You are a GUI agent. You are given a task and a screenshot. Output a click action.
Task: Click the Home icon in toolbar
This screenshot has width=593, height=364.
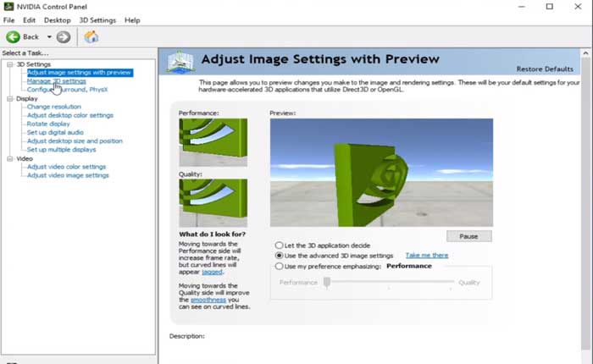[x=91, y=37]
